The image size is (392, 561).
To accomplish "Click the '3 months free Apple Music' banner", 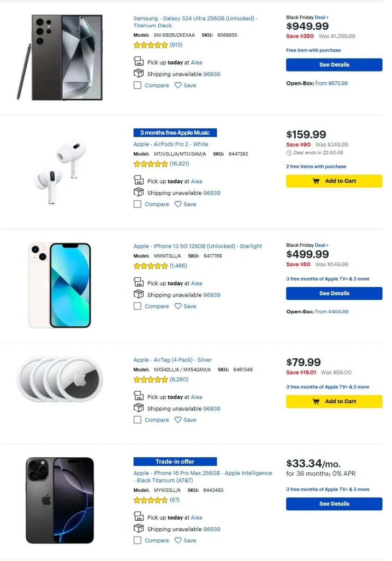I will coord(175,133).
